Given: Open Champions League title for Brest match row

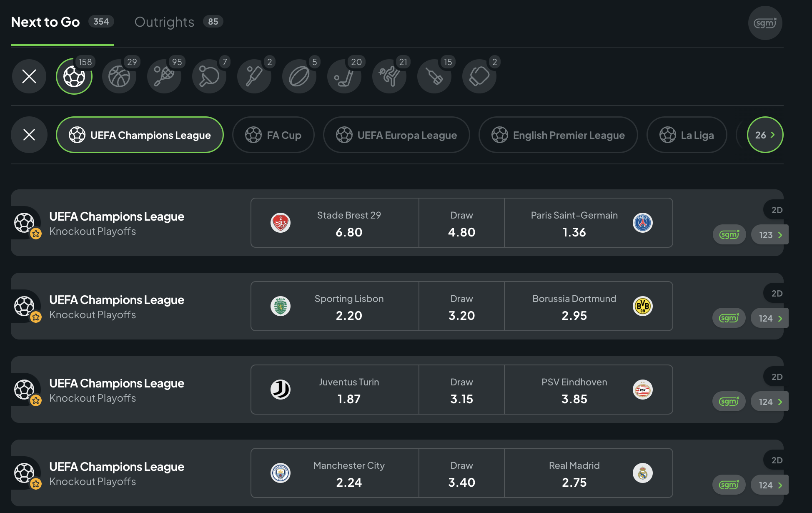Looking at the screenshot, I should pyautogui.click(x=117, y=216).
